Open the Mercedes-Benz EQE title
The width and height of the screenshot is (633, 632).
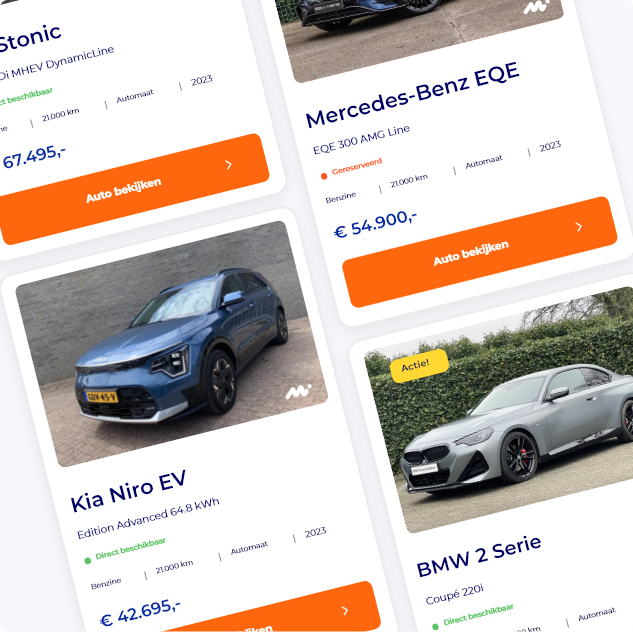click(x=412, y=96)
